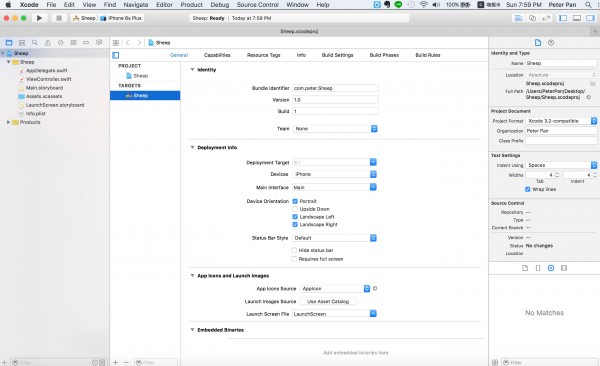Open the Symbol navigator
The width and height of the screenshot is (600, 366).
[22, 42]
